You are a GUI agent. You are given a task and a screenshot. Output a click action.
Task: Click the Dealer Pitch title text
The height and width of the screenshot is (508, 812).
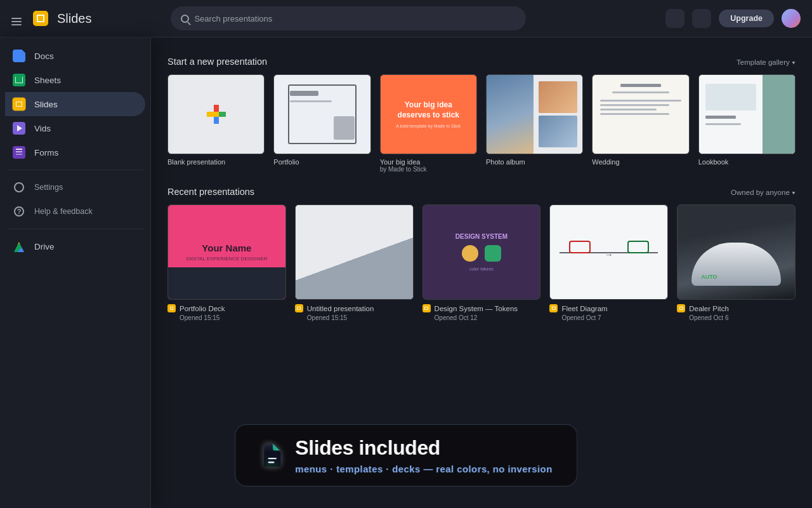[x=709, y=309]
